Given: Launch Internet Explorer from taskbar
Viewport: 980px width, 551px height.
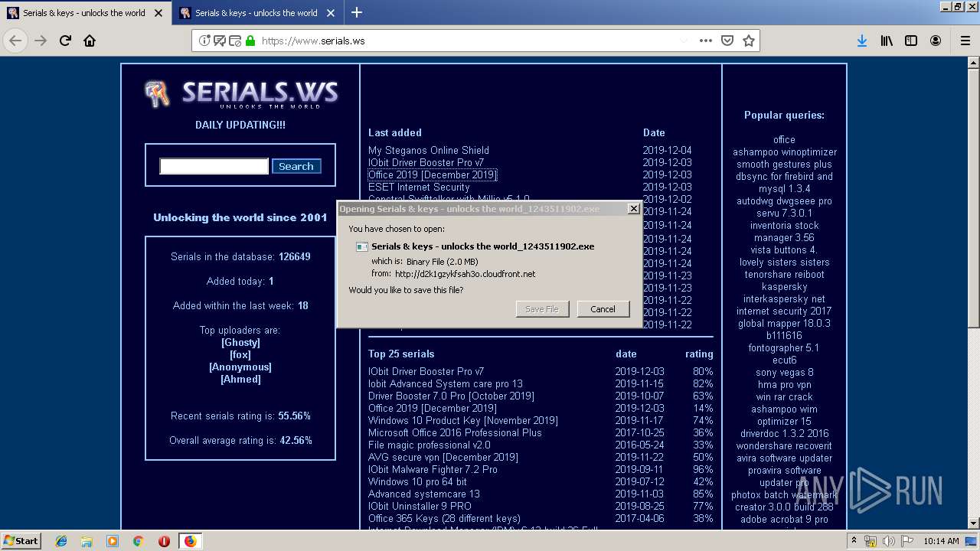Looking at the screenshot, I should pos(61,541).
